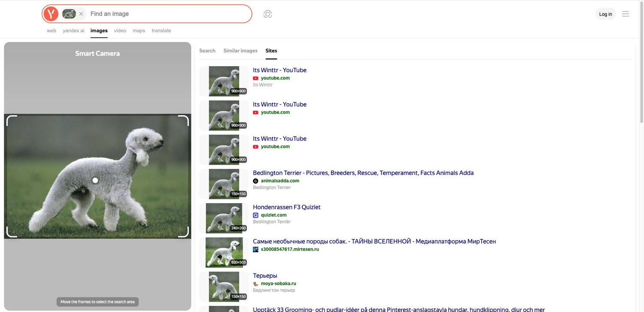Click the bottom-left crop frame corner
Image resolution: width=644 pixels, height=312 pixels.
[x=11, y=232]
